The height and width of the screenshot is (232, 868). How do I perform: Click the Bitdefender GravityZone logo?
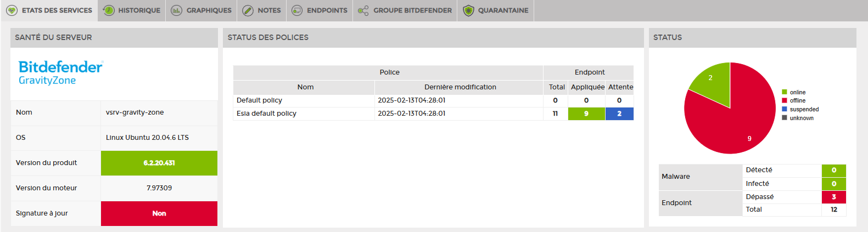61,73
